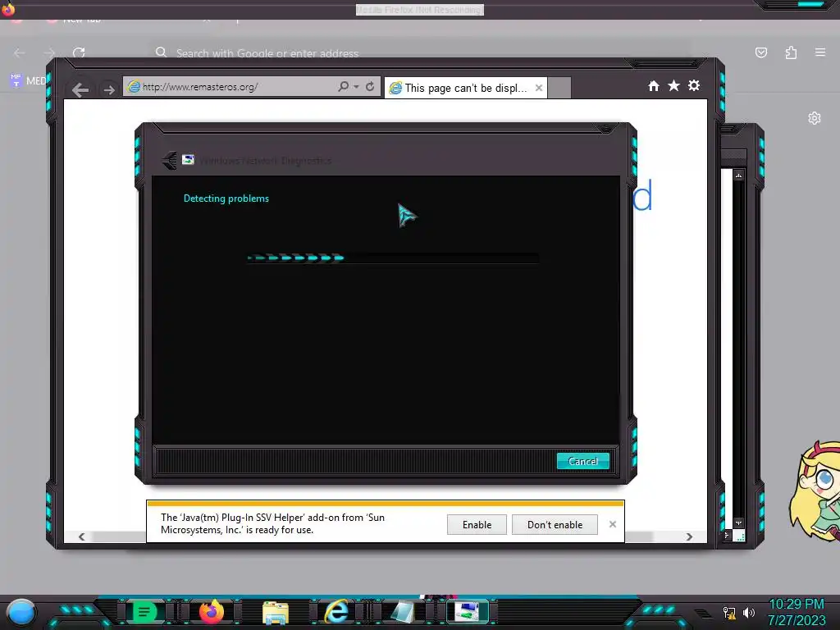Cancel the network diagnostics
Screen dimensions: 840x630
pos(583,461)
